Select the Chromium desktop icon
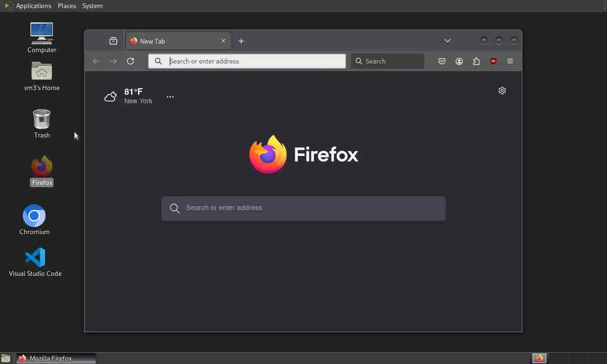 point(34,220)
